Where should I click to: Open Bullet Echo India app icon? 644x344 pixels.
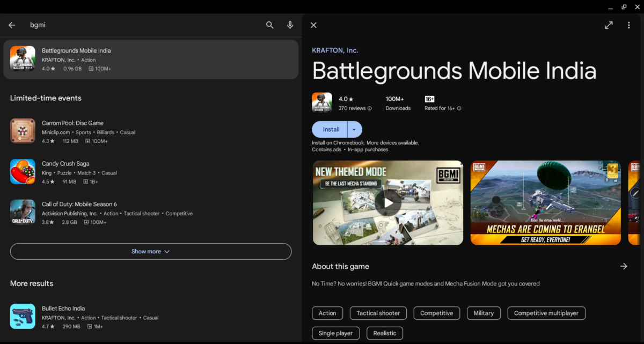coord(23,317)
